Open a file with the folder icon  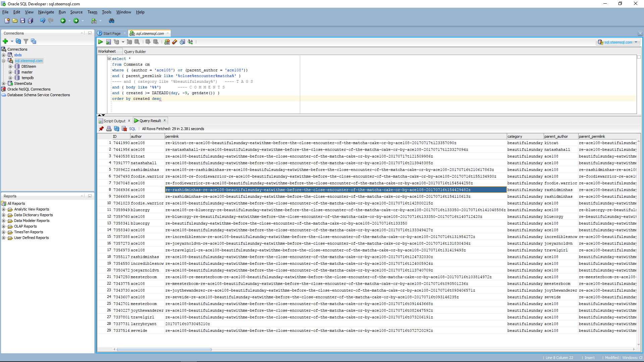[x=15, y=21]
